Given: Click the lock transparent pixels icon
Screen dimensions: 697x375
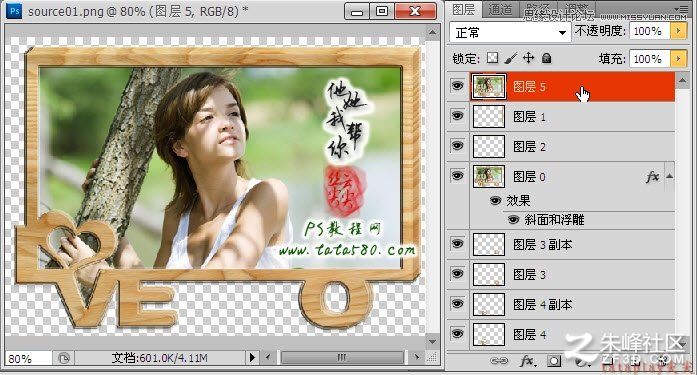Looking at the screenshot, I should coord(492,58).
